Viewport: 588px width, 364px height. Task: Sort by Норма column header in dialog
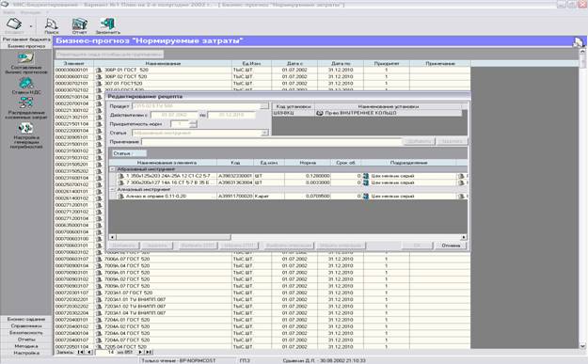coord(308,163)
